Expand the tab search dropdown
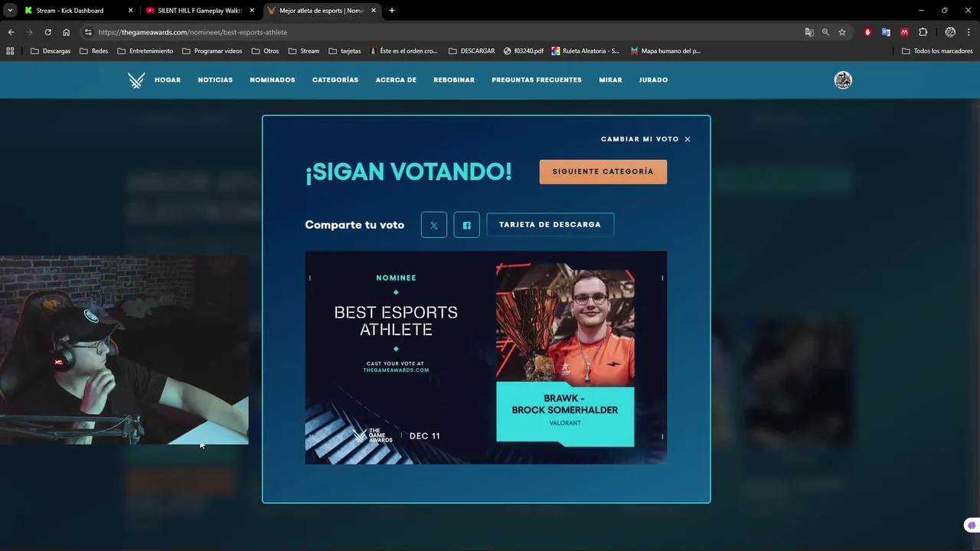980x551 pixels. 10,11
